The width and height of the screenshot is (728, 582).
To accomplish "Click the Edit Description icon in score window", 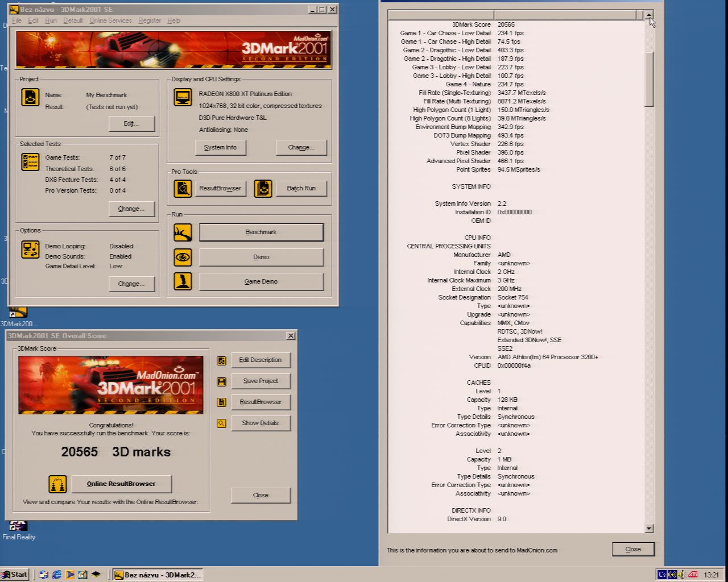I will [221, 360].
